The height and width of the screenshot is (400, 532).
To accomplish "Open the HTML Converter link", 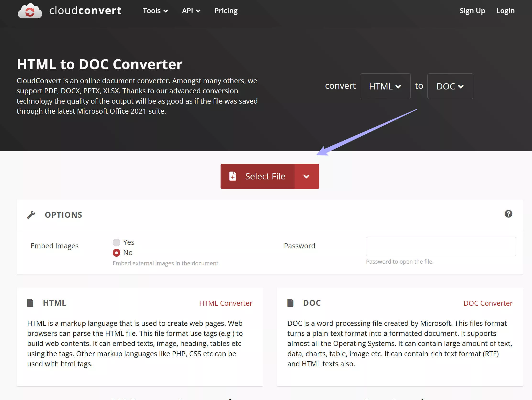I will tap(226, 303).
